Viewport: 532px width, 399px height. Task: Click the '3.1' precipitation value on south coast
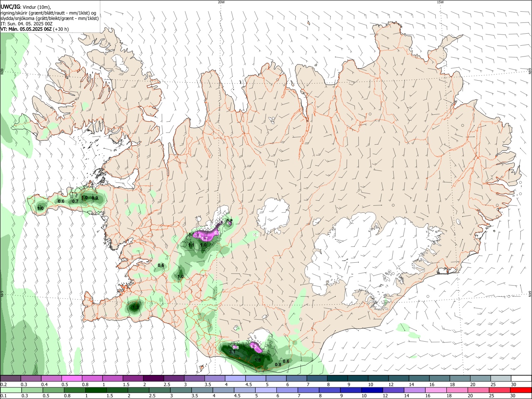[232, 352]
